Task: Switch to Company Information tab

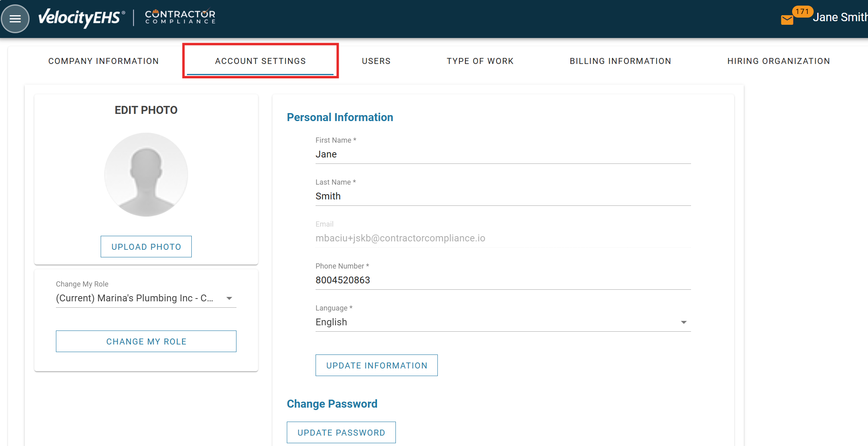Action: (103, 61)
